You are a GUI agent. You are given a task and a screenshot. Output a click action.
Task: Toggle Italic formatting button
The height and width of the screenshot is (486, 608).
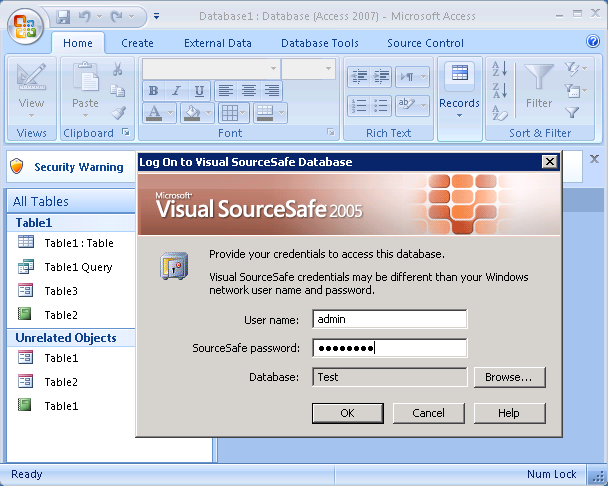(x=176, y=91)
